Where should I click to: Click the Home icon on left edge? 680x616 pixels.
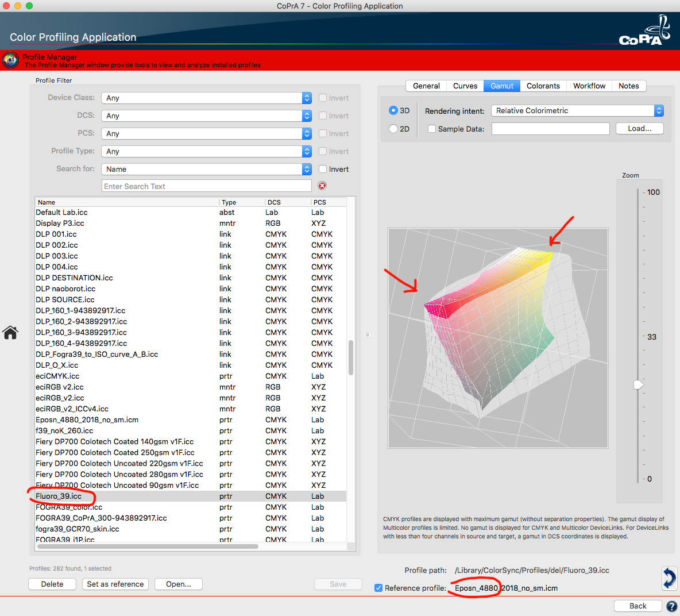[x=10, y=333]
